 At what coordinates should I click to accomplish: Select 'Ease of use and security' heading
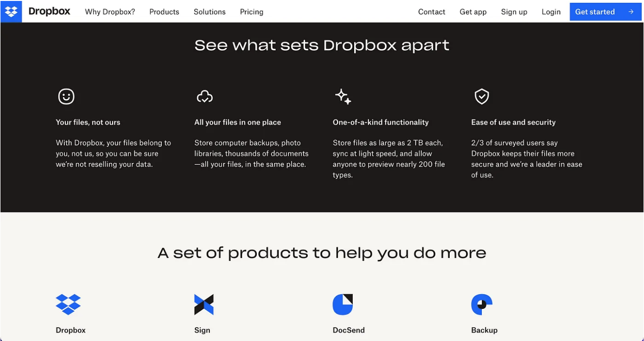tap(513, 122)
